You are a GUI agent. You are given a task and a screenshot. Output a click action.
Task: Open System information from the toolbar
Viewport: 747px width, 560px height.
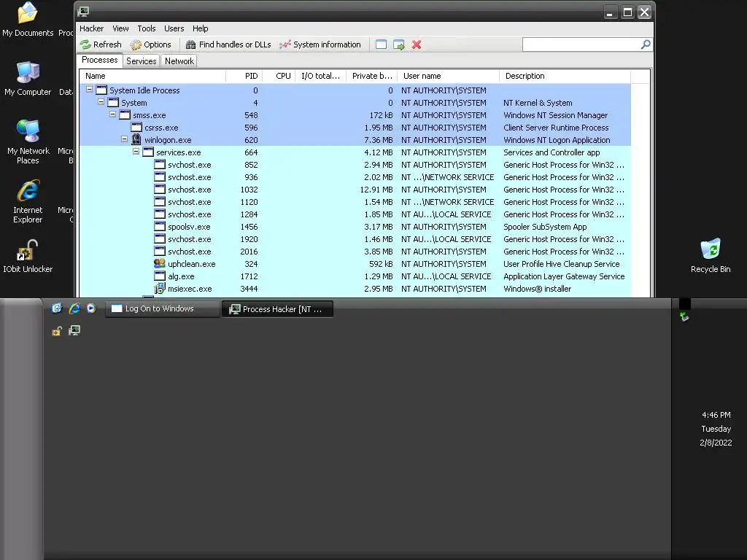tap(320, 44)
